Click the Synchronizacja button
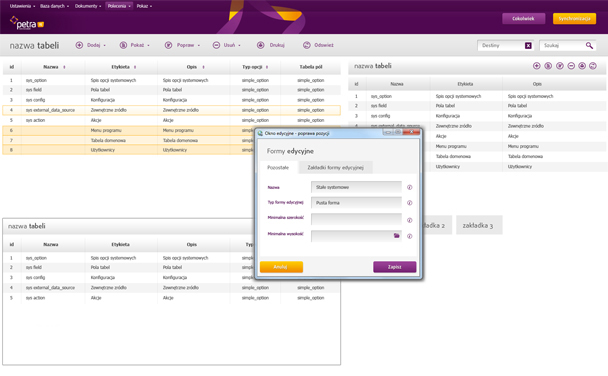The width and height of the screenshot is (608, 376). (x=574, y=19)
